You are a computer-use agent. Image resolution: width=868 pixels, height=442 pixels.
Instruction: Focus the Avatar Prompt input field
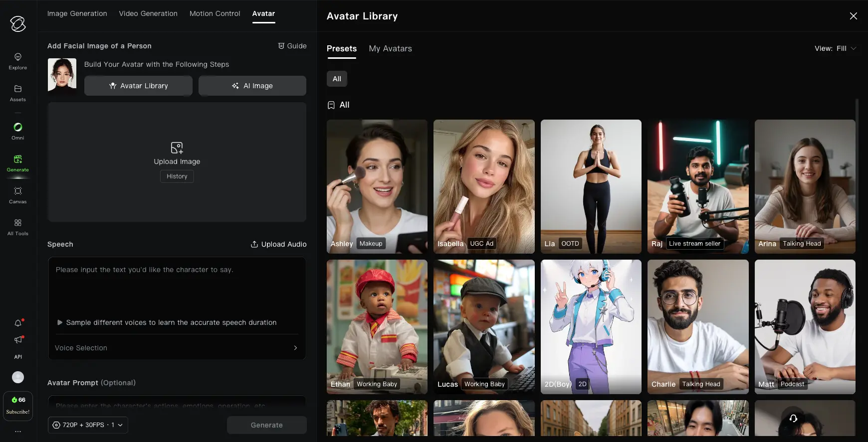tap(177, 403)
